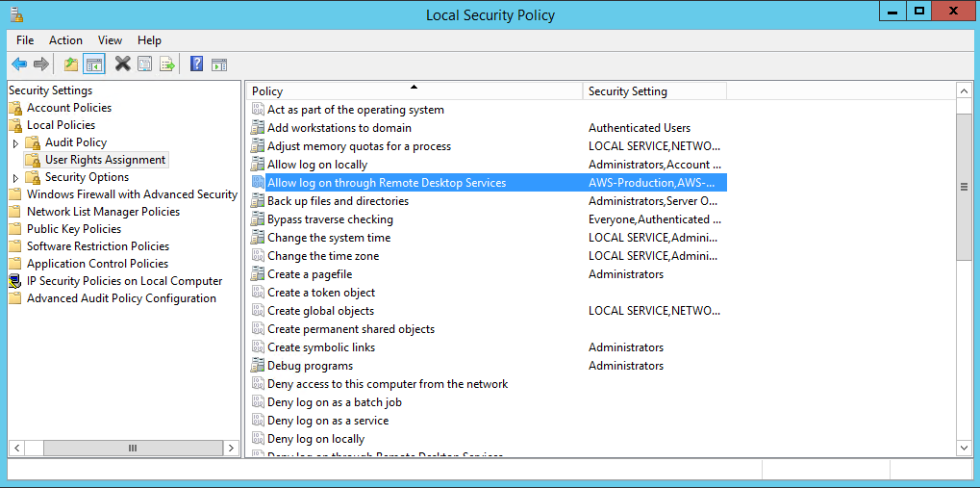Click the Delete X toolbar icon

[122, 64]
